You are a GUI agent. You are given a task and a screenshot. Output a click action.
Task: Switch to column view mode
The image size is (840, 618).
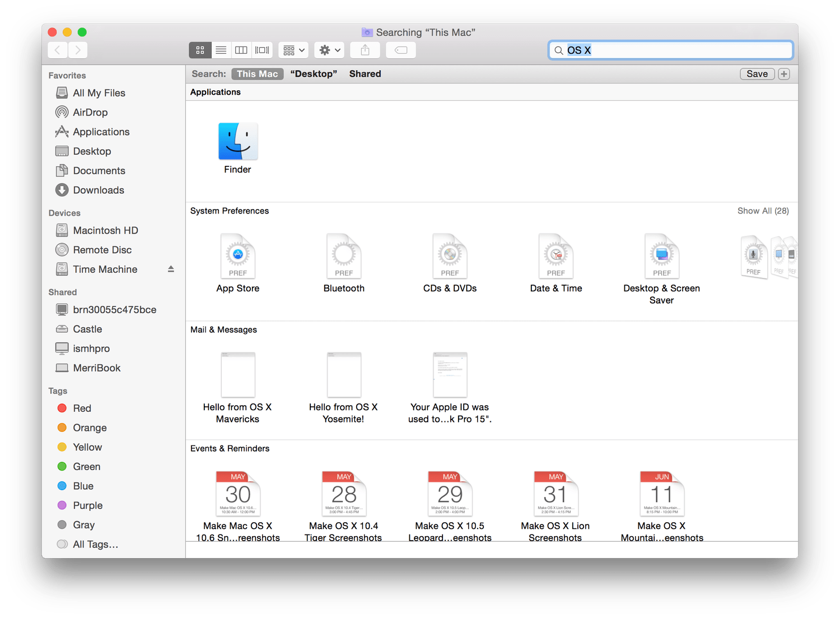(241, 50)
